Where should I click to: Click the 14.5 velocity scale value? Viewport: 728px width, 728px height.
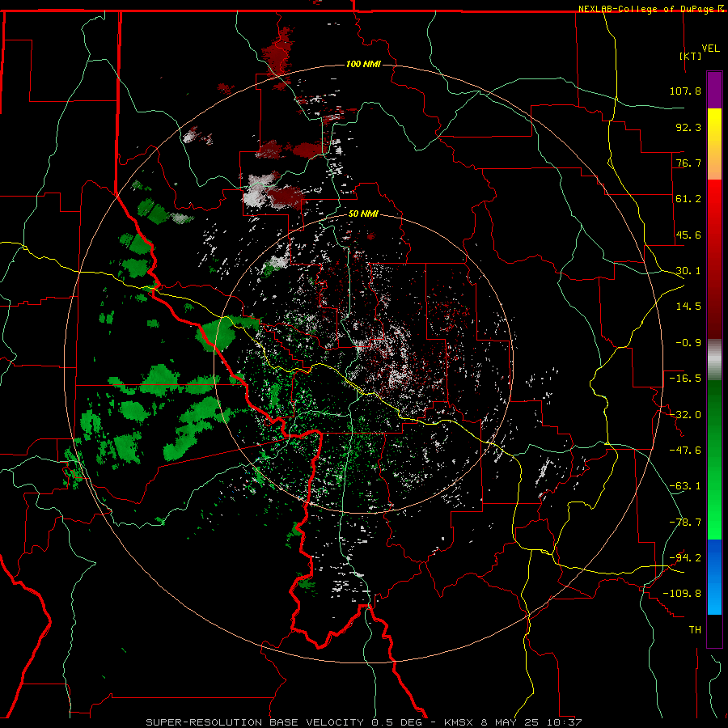click(x=688, y=307)
